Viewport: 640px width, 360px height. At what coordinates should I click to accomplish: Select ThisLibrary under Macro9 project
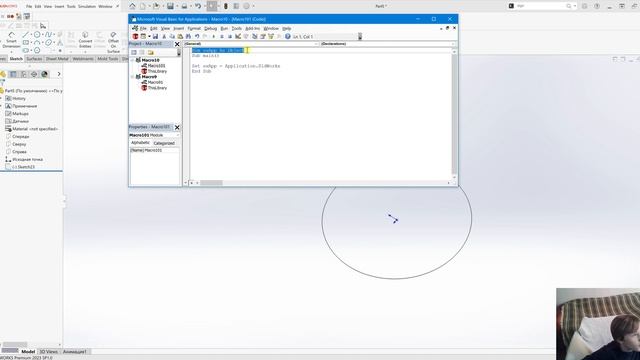coord(154,88)
